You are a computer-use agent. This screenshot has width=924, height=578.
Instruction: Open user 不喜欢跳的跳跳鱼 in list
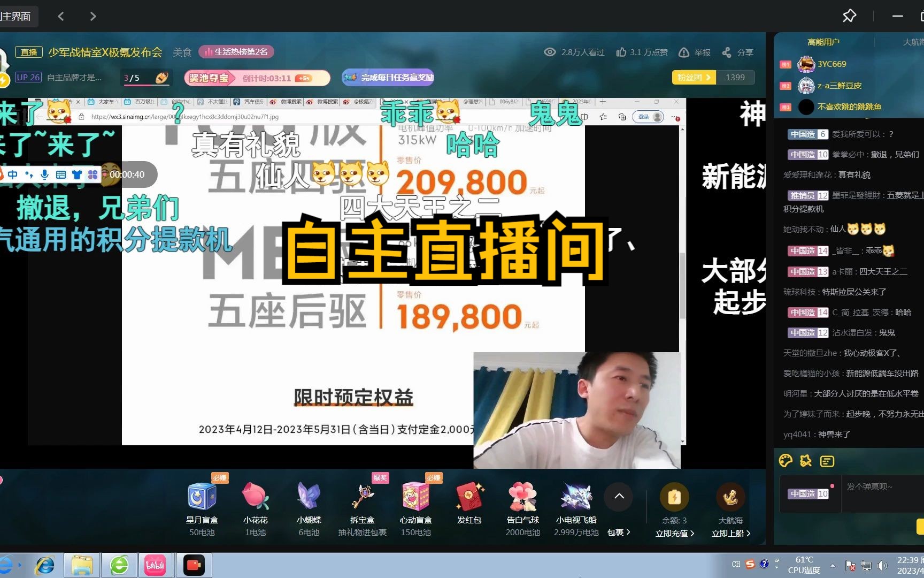849,107
